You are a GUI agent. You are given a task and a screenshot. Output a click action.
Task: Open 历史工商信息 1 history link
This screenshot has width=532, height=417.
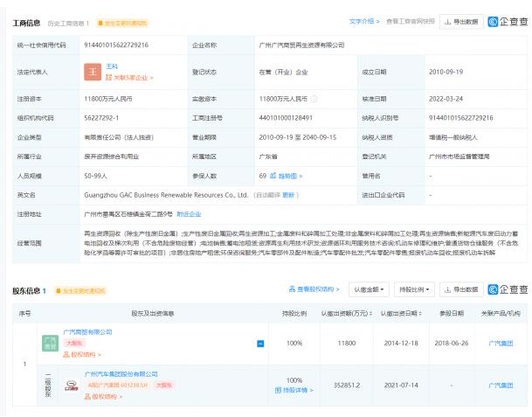point(68,23)
